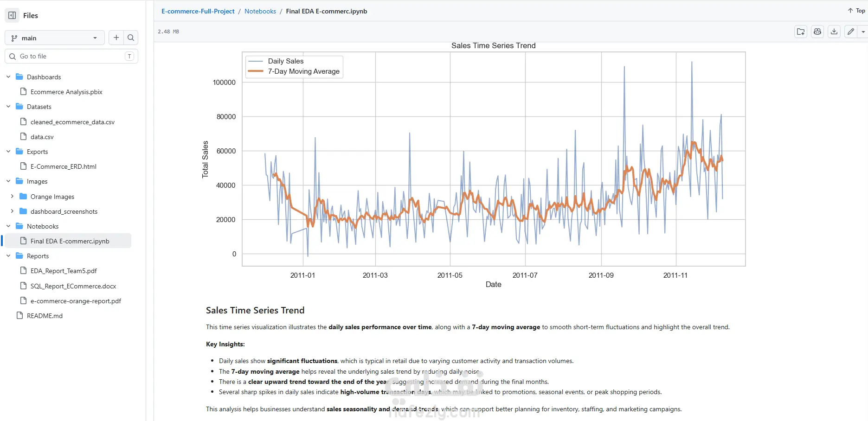Click the dashboard_screenshots folder name

coord(64,211)
